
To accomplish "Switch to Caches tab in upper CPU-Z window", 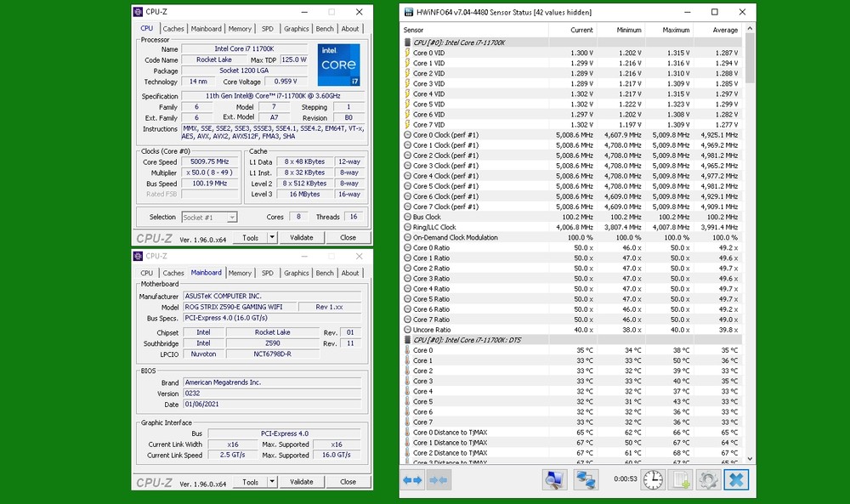I will point(173,29).
